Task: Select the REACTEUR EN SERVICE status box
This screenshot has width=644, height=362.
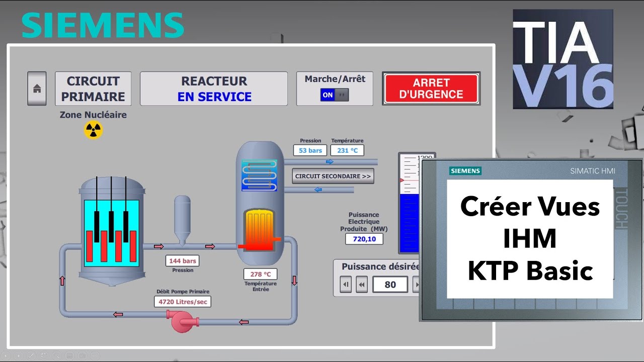Action: click(214, 88)
